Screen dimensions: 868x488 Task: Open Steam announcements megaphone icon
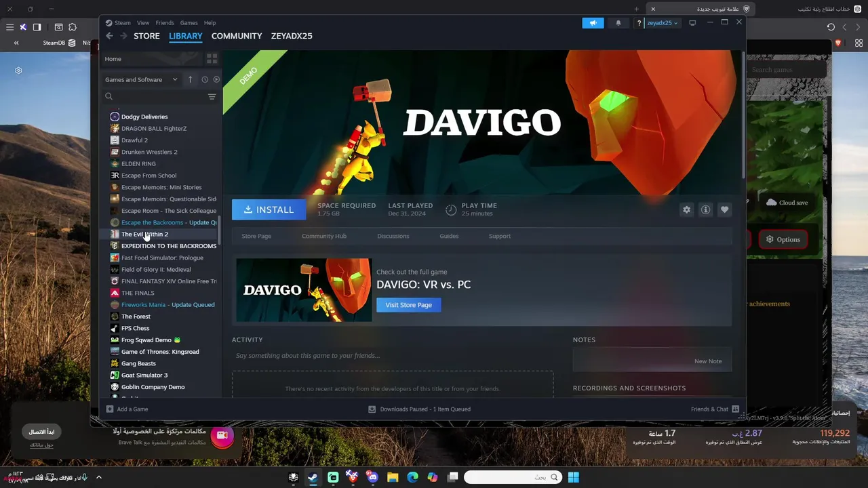pyautogui.click(x=593, y=22)
